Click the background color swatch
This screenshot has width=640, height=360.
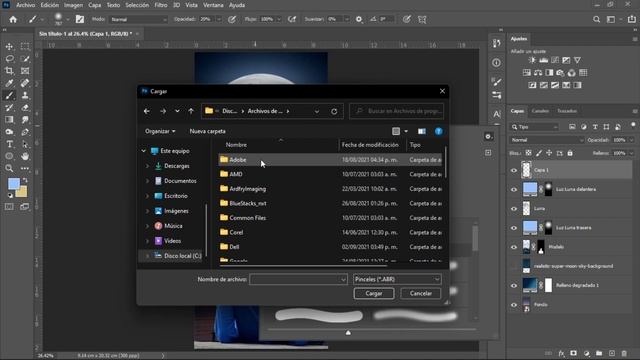(22, 191)
